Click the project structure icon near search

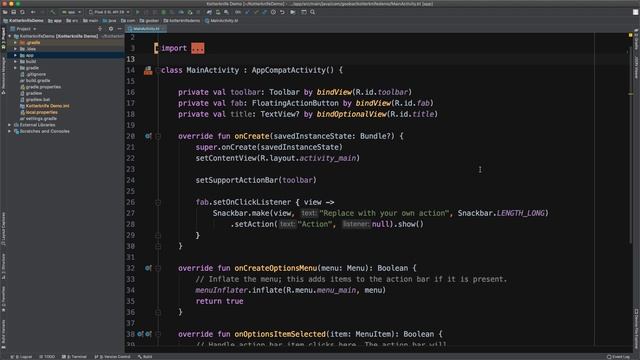304,12
